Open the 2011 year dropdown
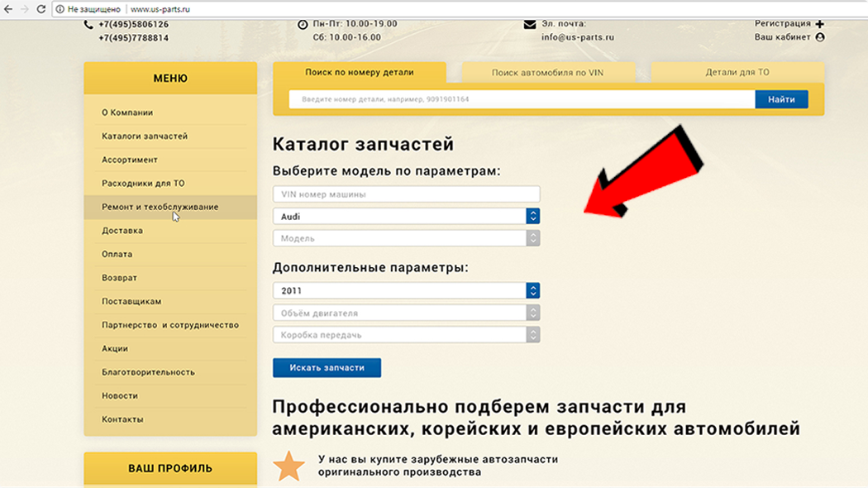This screenshot has width=868, height=488. (x=407, y=290)
